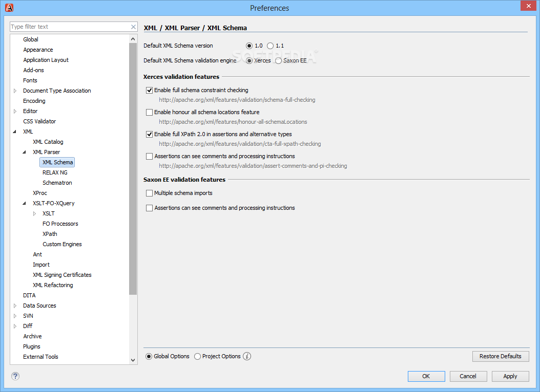
Task: Open Add-ons preferences page
Action: (x=33, y=70)
